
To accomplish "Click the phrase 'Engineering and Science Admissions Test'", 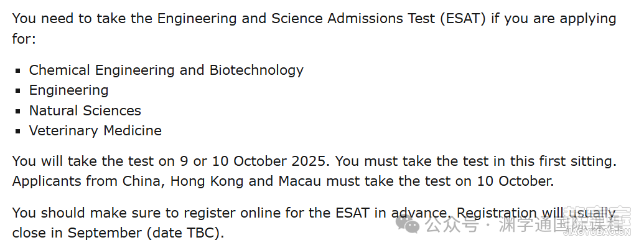I will pos(296,19).
